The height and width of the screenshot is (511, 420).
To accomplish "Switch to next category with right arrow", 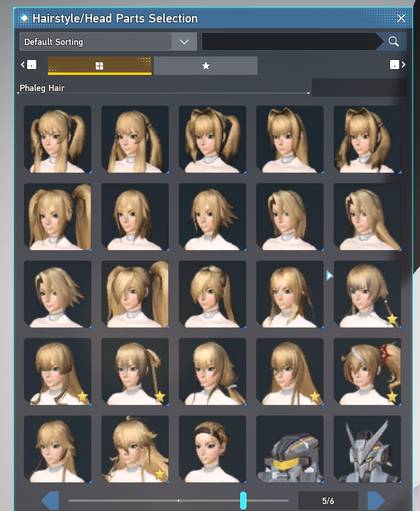I will pos(398,65).
